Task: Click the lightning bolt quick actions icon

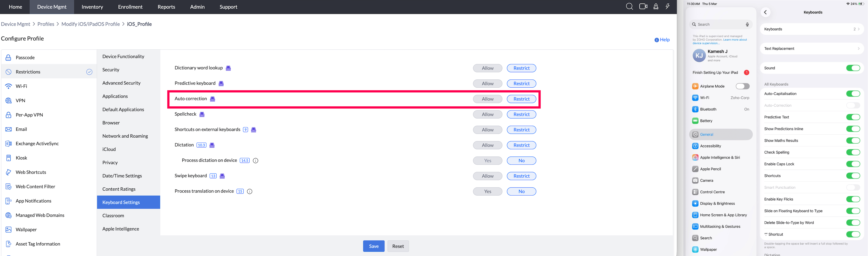Action: tap(667, 6)
